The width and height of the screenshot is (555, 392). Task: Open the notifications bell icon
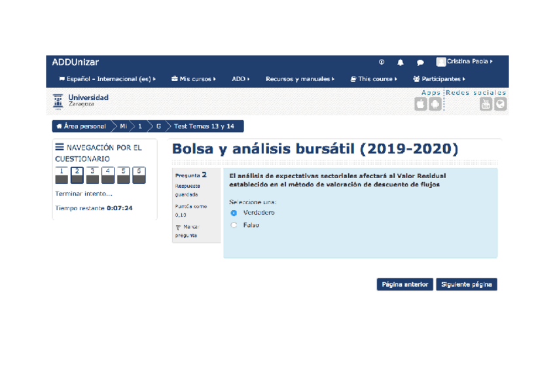pos(401,63)
